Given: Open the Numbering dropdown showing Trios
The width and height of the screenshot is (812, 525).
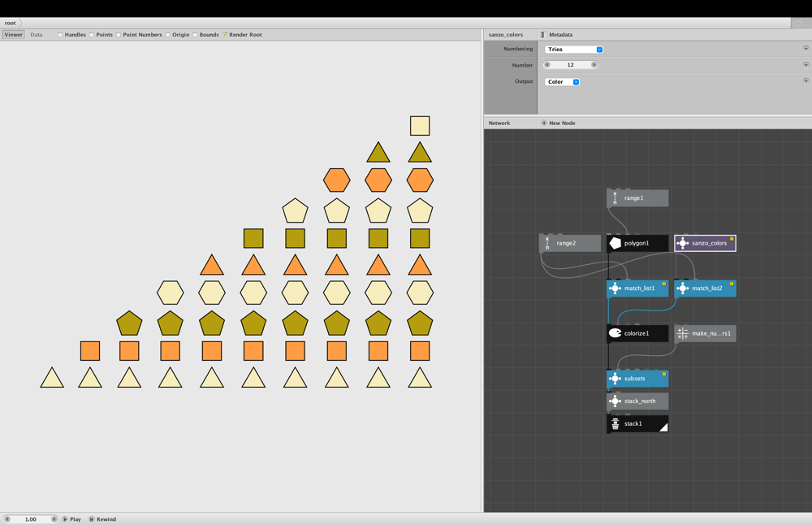Looking at the screenshot, I should [574, 50].
